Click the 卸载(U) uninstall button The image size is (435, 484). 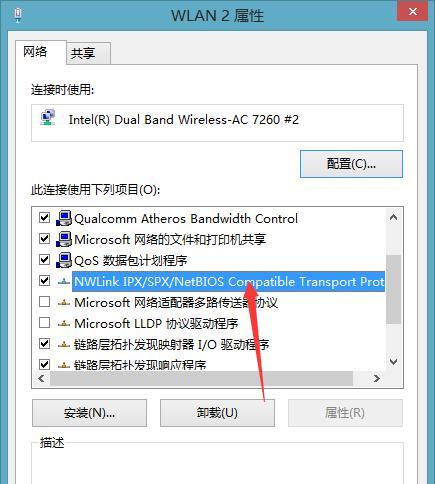coord(217,413)
